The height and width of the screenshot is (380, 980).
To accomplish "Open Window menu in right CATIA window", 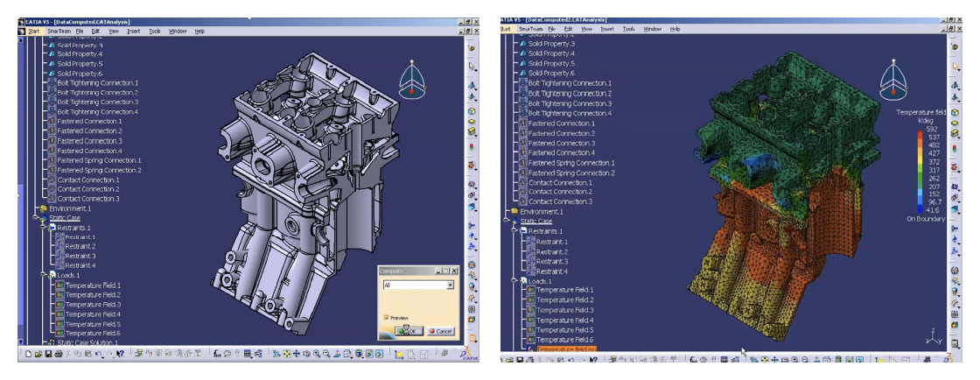I will [653, 29].
